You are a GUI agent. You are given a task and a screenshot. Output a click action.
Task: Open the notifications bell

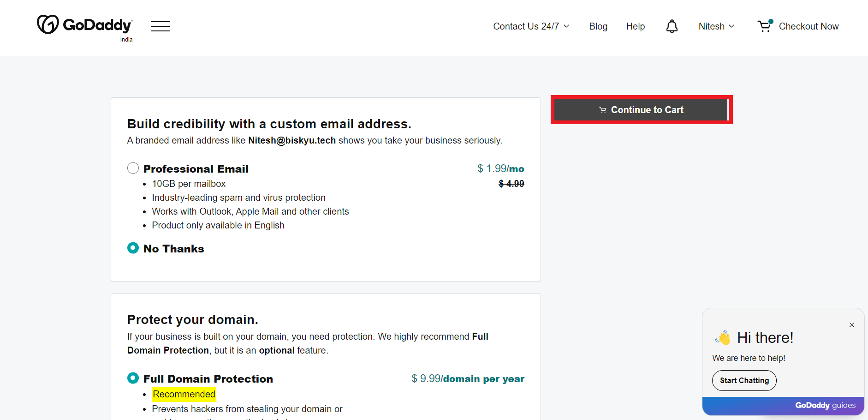672,26
